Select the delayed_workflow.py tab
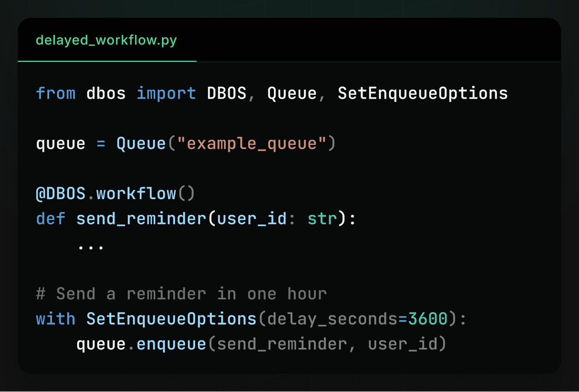 (x=106, y=41)
